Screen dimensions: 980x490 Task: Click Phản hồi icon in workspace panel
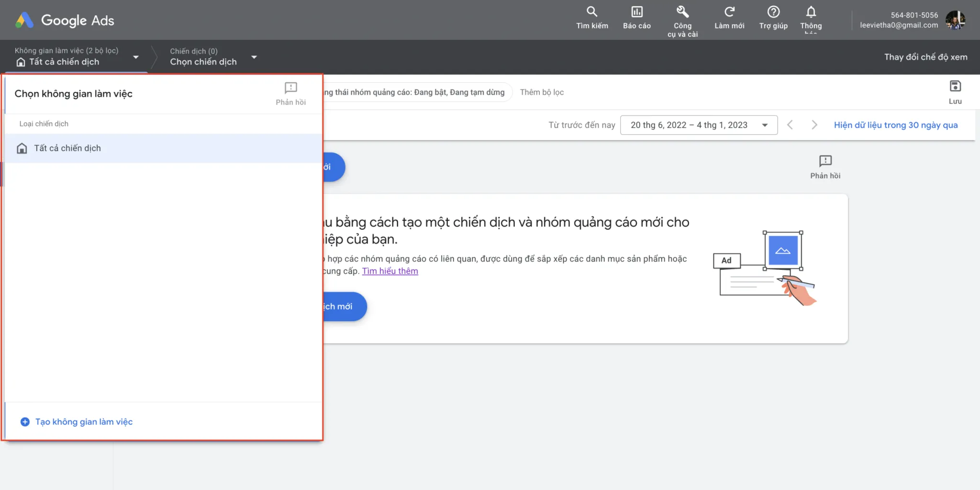pos(291,93)
